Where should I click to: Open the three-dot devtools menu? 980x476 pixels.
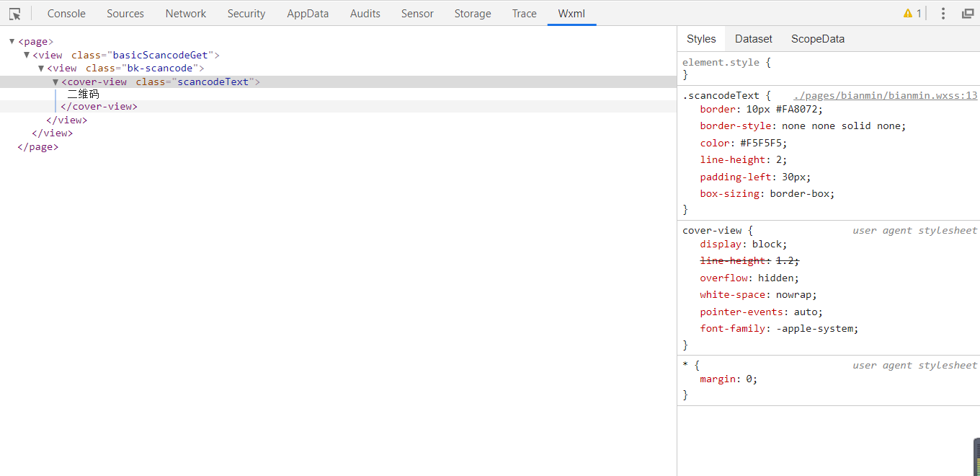point(943,14)
